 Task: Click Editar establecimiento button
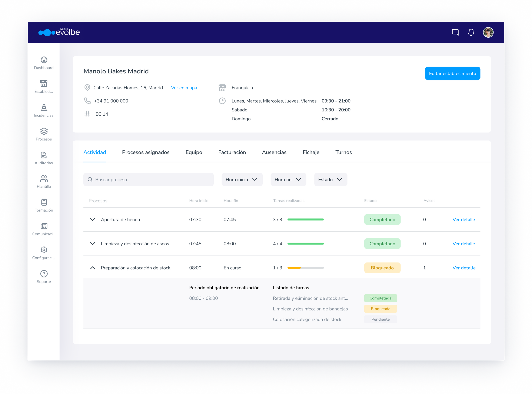tap(453, 73)
